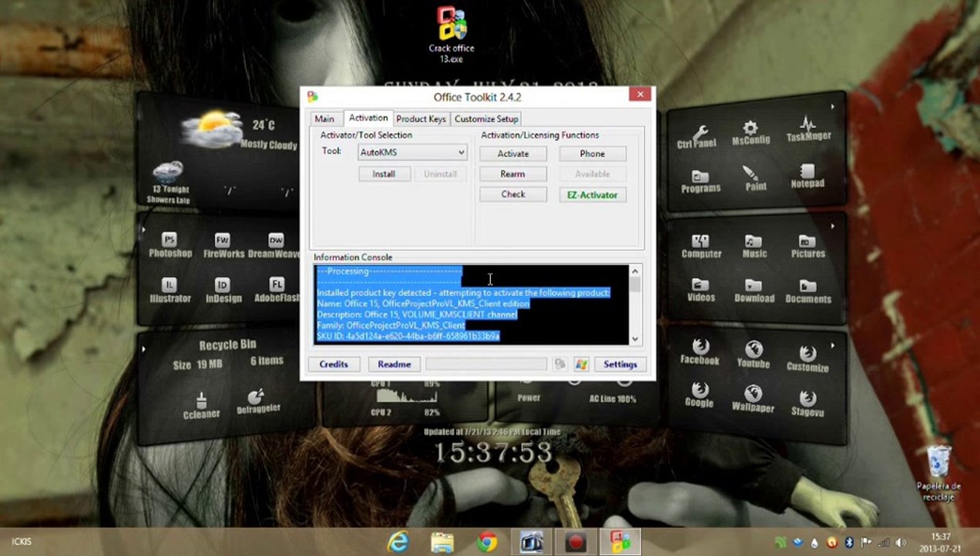
Task: Run Ccleaner from the Recycle Bin widget
Action: click(x=201, y=405)
